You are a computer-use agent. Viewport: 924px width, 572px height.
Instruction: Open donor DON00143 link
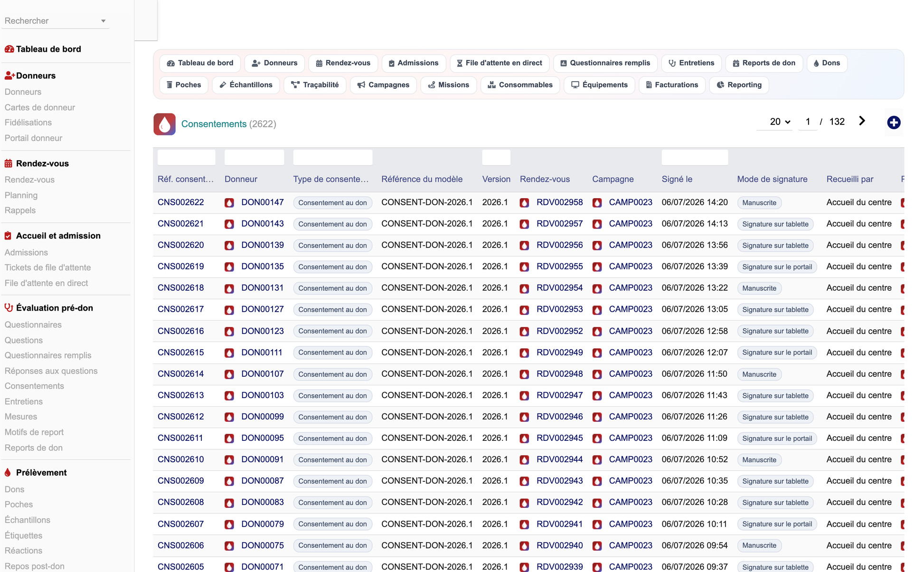click(263, 224)
